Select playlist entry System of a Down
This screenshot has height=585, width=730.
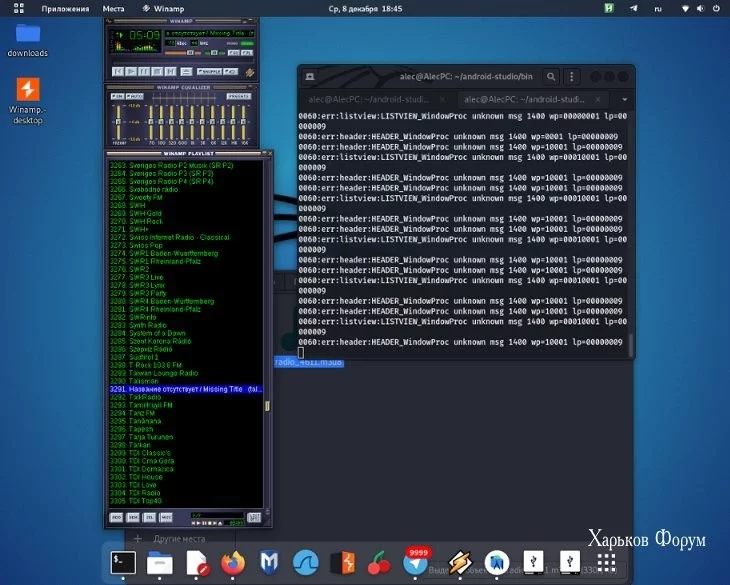186,333
